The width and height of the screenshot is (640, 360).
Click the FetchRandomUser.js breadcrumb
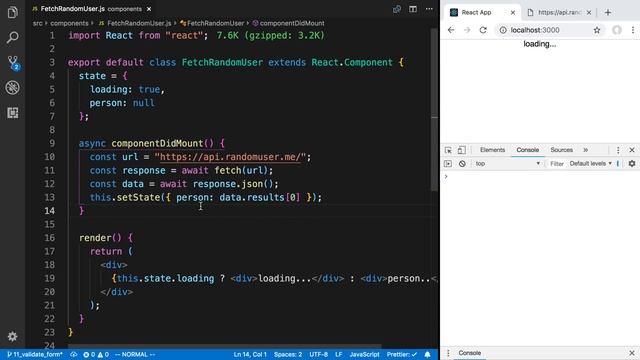(x=135, y=23)
